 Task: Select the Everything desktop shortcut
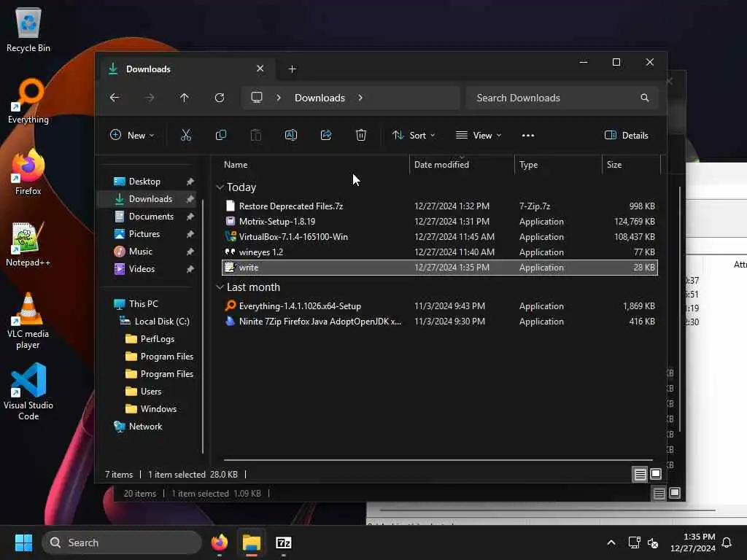tap(28, 101)
